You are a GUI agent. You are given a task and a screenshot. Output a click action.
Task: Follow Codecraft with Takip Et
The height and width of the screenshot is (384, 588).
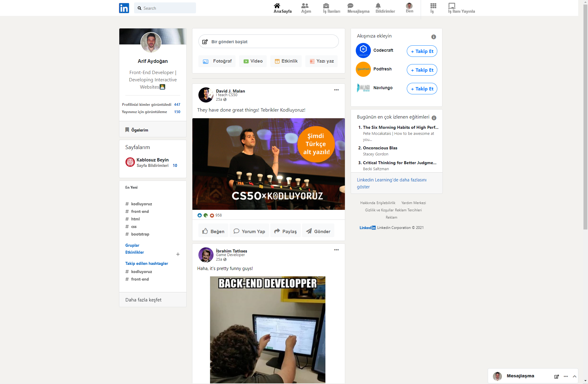tap(422, 51)
